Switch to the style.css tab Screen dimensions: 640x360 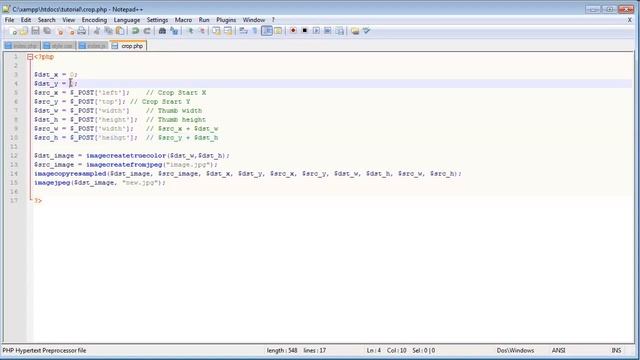(58, 46)
